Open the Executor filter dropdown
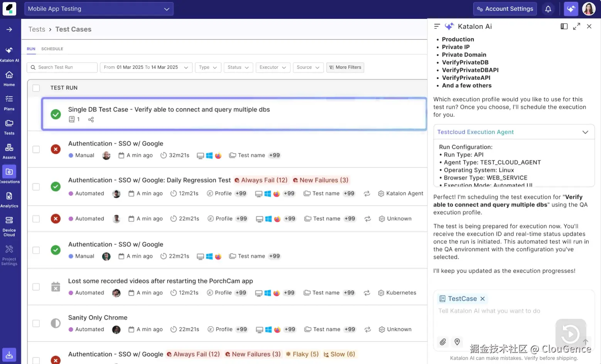601x364 pixels. 273,67
